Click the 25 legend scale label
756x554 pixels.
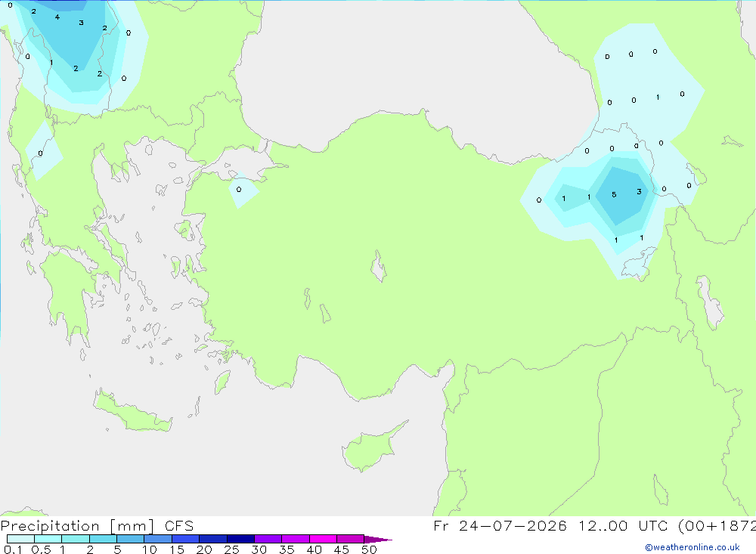[232, 549]
